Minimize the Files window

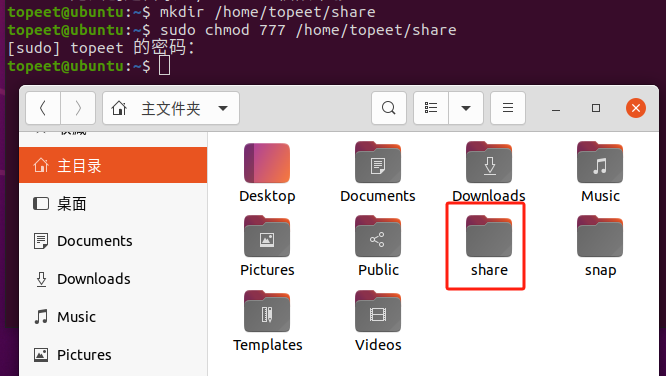click(556, 109)
